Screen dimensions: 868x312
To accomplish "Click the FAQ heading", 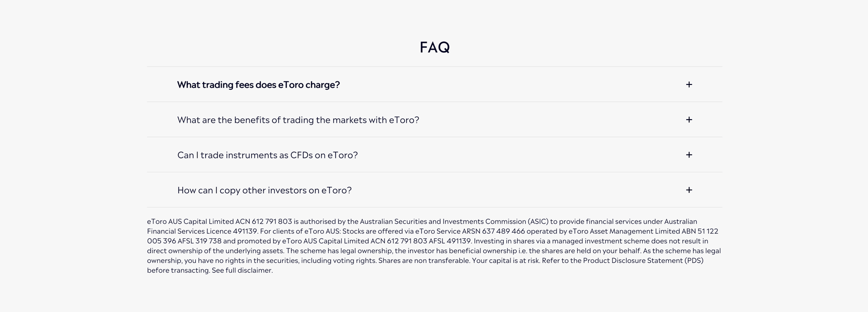I will pos(434,47).
